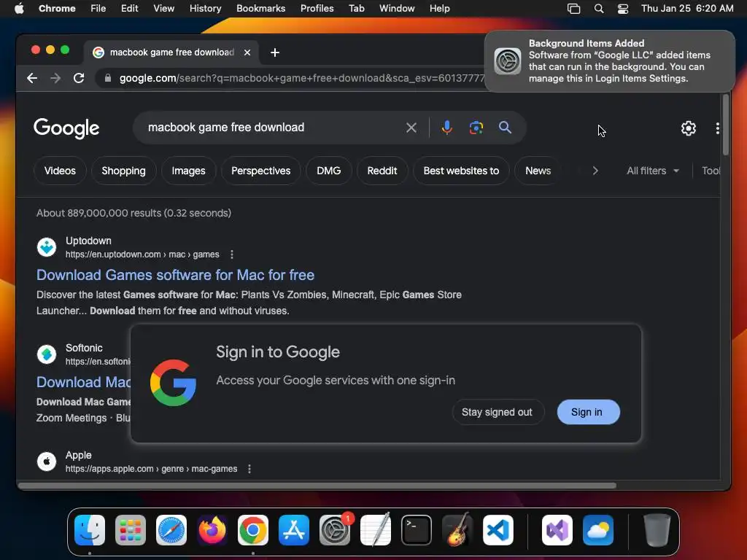Open the Bookmarks menu
The height and width of the screenshot is (560, 747).
pyautogui.click(x=260, y=9)
